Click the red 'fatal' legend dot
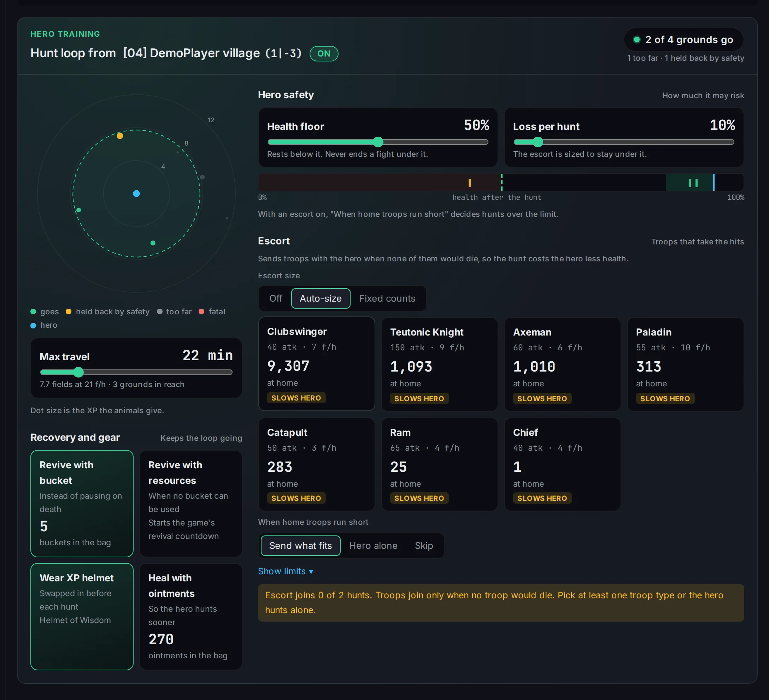The height and width of the screenshot is (700, 769). point(201,312)
